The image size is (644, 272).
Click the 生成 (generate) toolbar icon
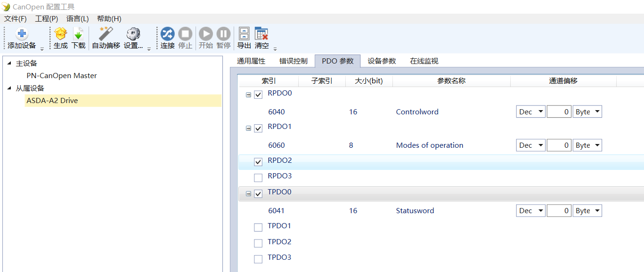tap(61, 34)
